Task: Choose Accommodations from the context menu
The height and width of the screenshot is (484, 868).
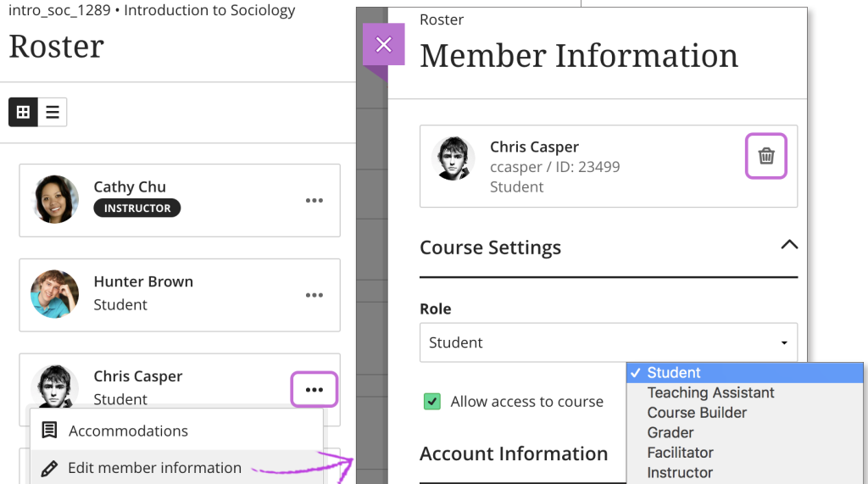Action: 176,431
